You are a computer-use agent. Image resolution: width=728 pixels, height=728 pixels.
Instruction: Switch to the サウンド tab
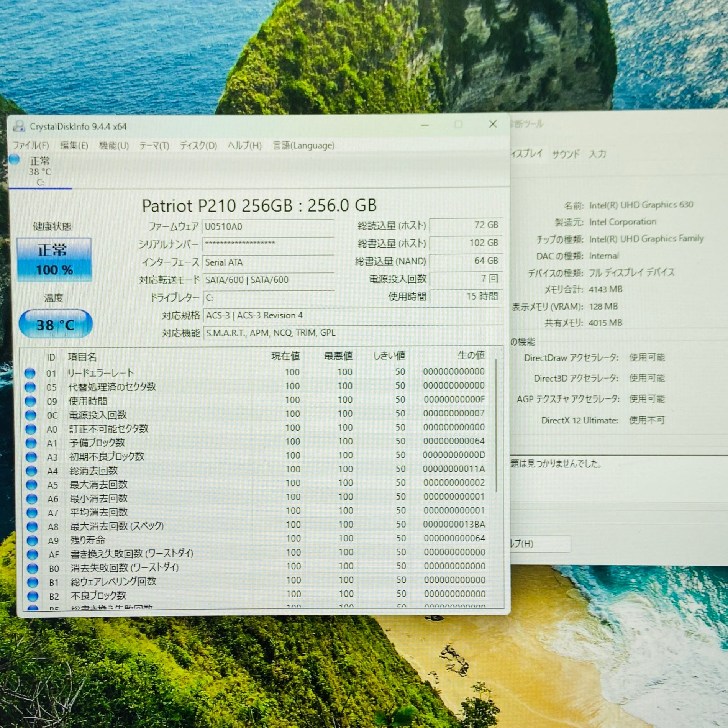pos(566,154)
